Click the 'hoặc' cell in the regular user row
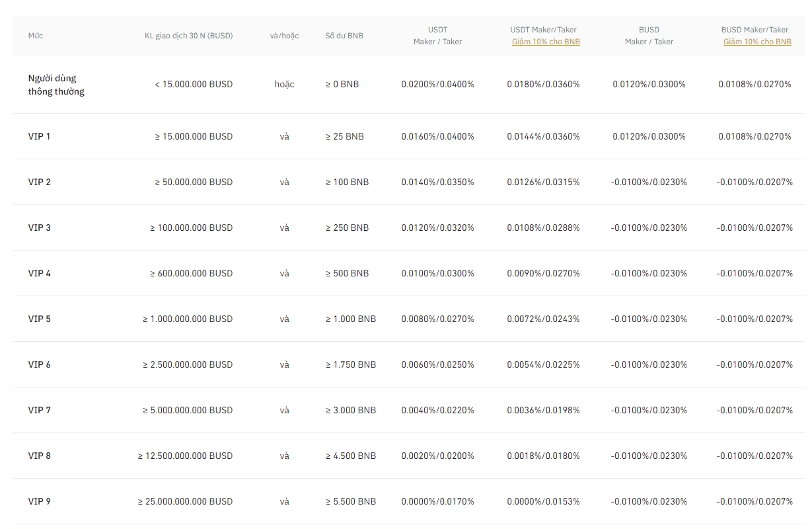 [284, 84]
